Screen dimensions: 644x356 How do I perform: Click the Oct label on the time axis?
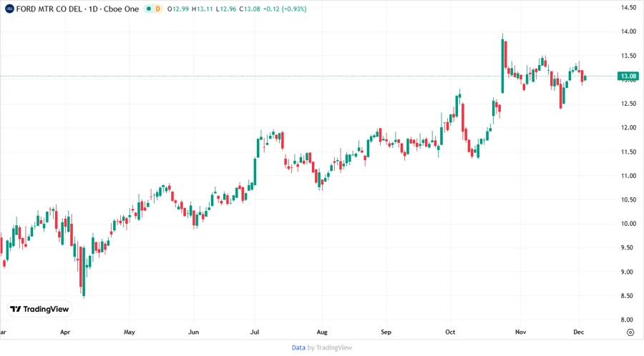450,332
